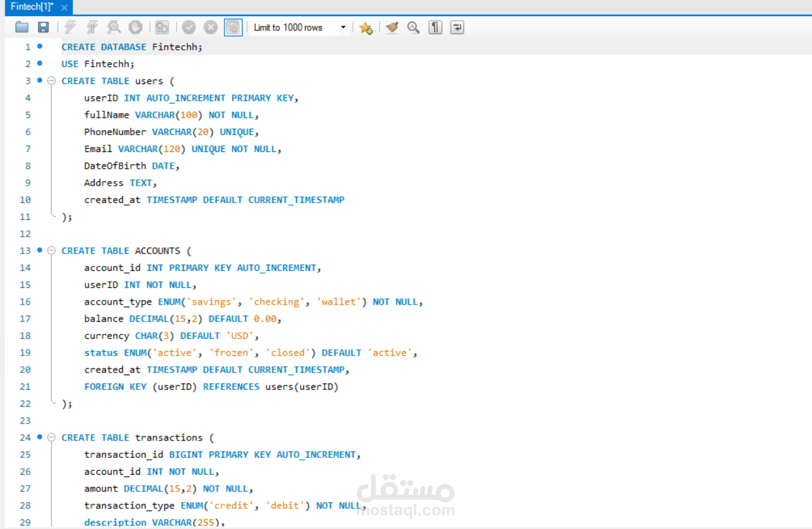Toggle auto-commit mode button
The image size is (812, 529).
coord(233,27)
